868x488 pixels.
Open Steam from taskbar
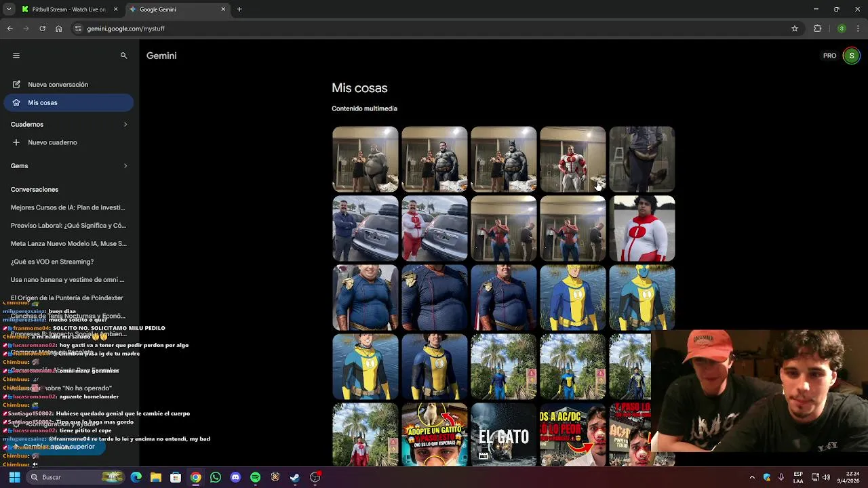point(295,477)
